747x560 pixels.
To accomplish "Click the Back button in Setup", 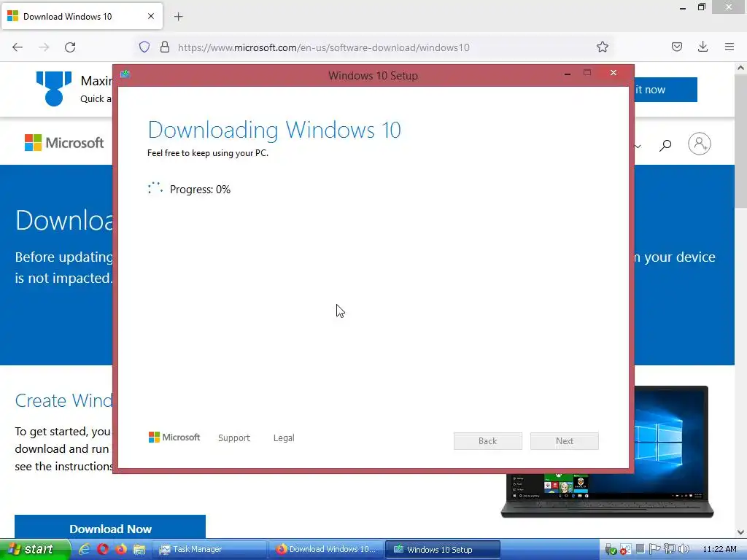I will [488, 441].
